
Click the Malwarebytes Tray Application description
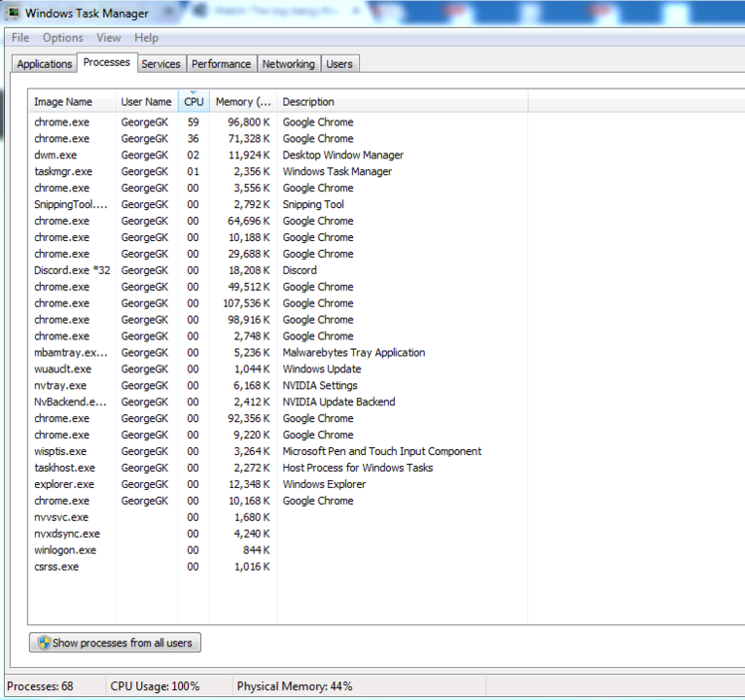pos(353,352)
